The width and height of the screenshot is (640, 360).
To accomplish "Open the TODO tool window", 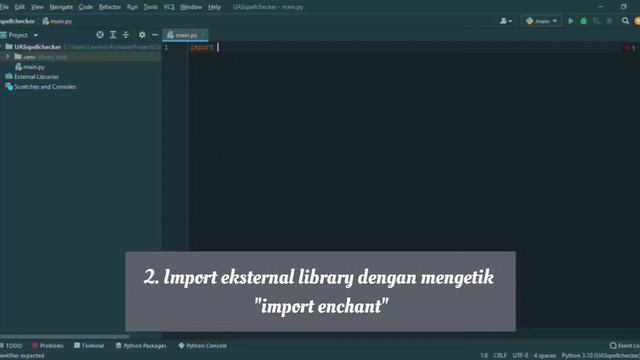I will [x=11, y=346].
